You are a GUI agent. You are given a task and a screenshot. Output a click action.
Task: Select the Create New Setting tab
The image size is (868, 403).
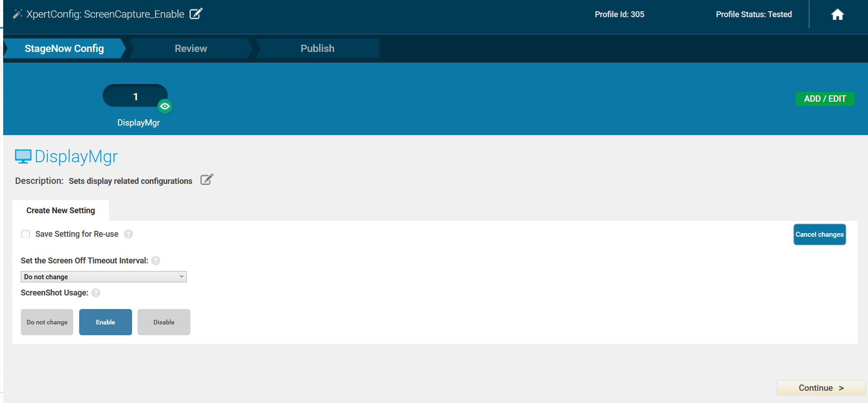61,211
